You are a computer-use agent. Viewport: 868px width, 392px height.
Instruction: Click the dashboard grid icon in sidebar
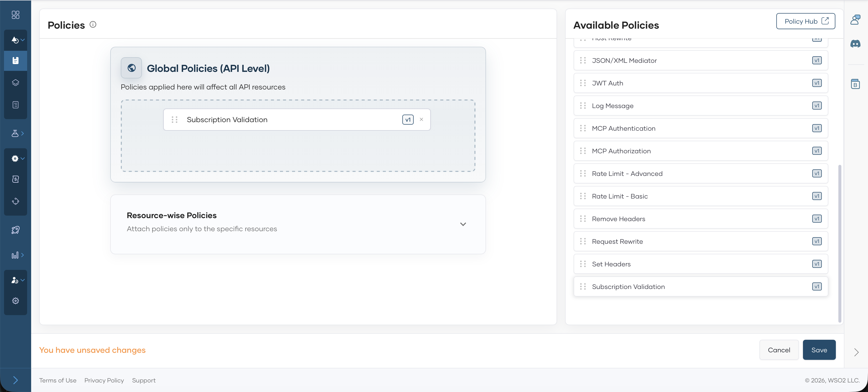(16, 15)
